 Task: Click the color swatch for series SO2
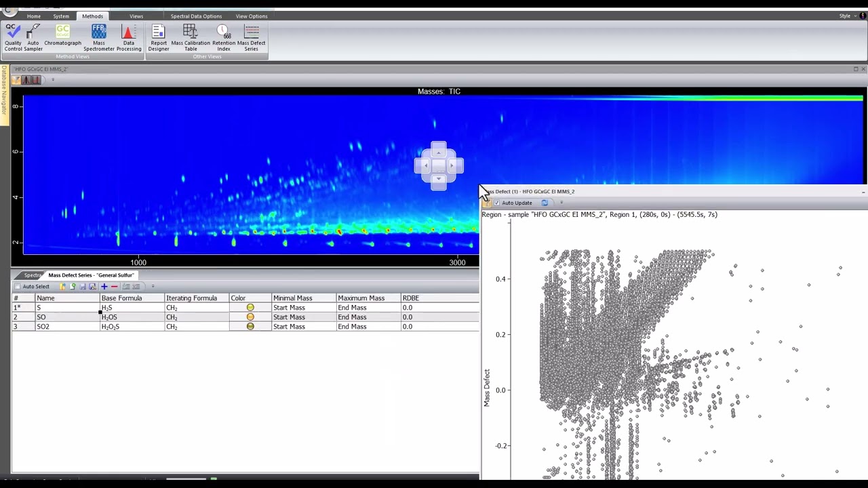pos(250,327)
